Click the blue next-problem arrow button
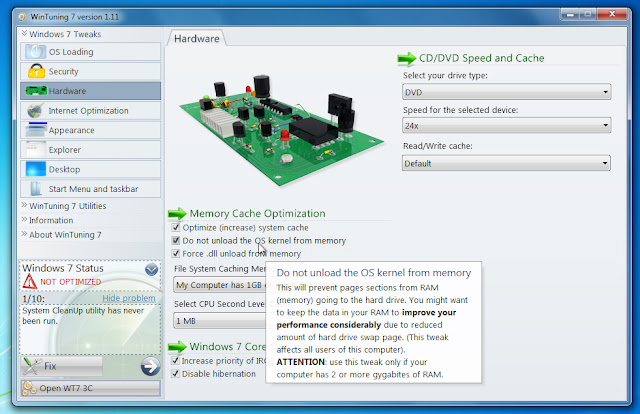Viewport: 640px width, 414px height. pyautogui.click(x=150, y=366)
